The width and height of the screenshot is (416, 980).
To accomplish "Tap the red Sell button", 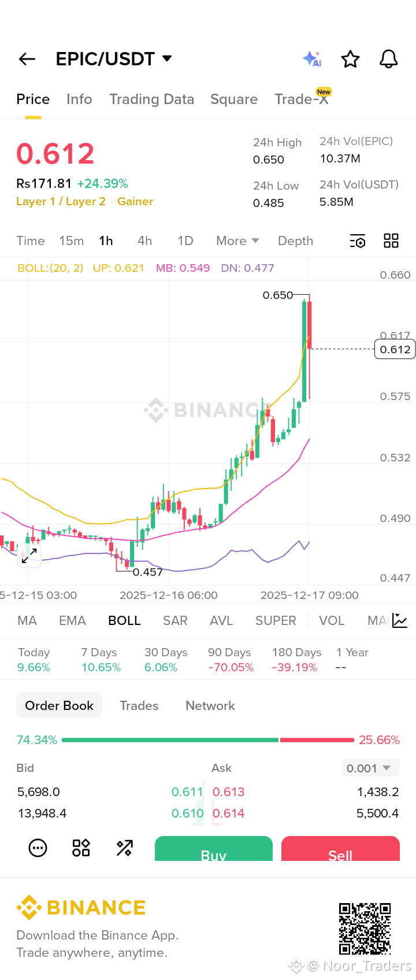I will point(340,848).
